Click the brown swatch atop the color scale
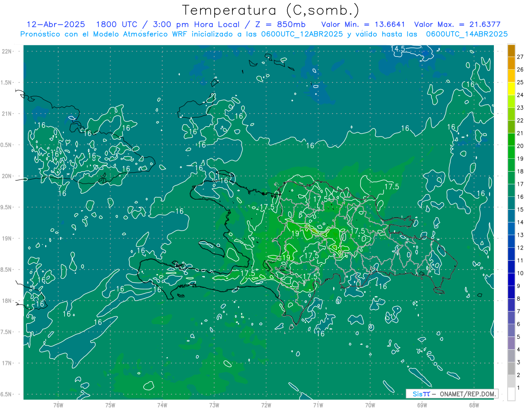 coord(511,51)
